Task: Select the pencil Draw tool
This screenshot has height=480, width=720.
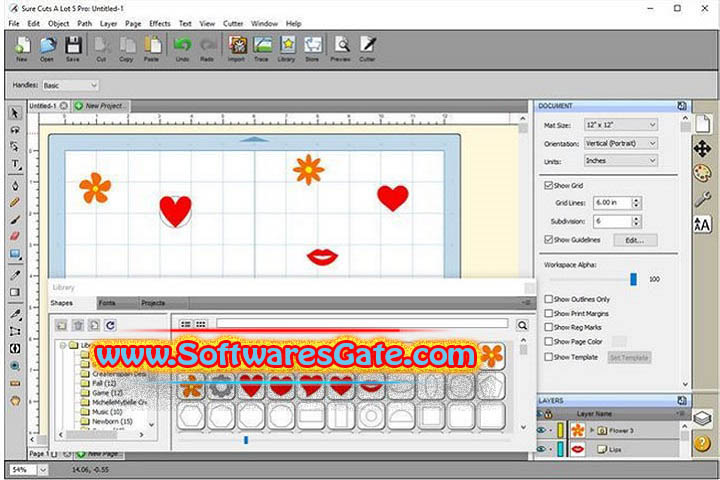Action: pyautogui.click(x=15, y=203)
